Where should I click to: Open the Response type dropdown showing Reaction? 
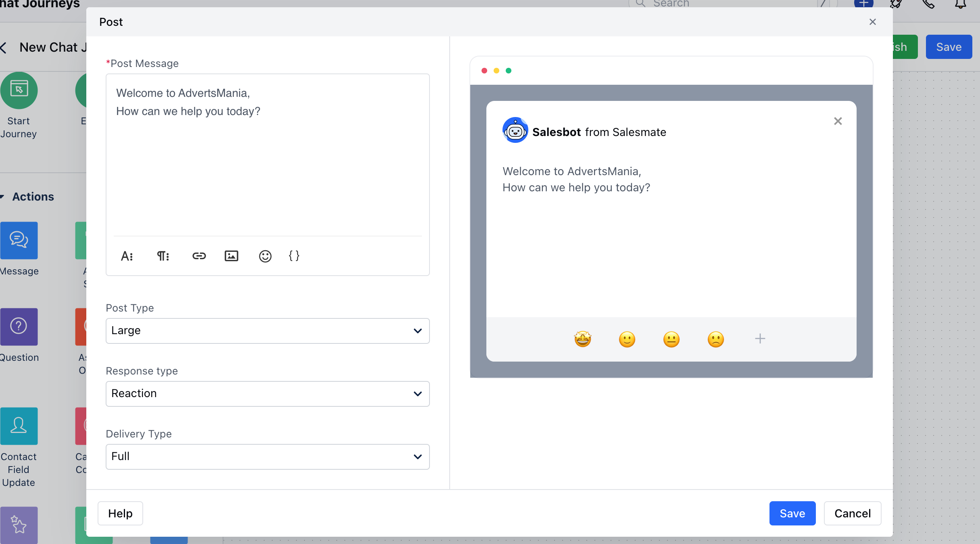tap(267, 394)
